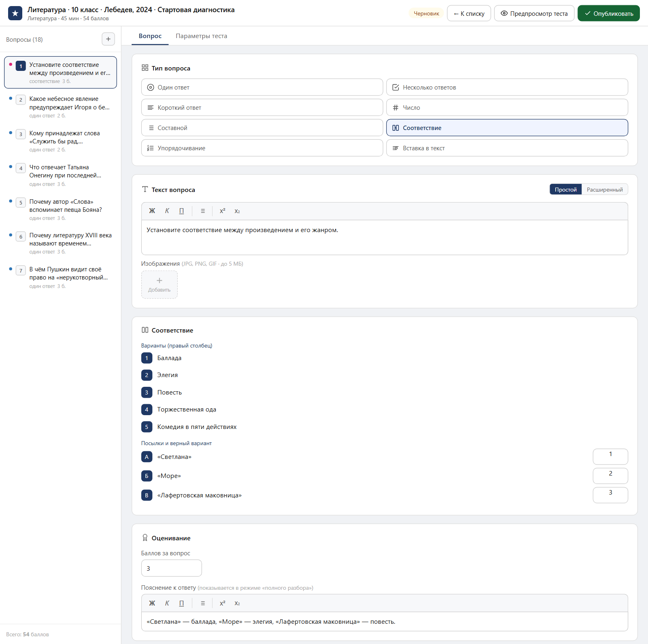Select the «Несколько ответов» question type

coord(507,87)
